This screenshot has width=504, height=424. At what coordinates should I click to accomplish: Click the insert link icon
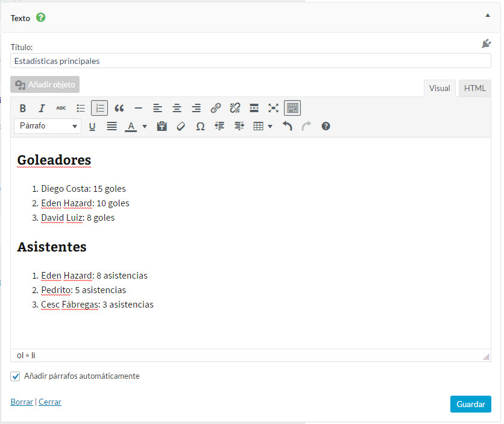215,109
